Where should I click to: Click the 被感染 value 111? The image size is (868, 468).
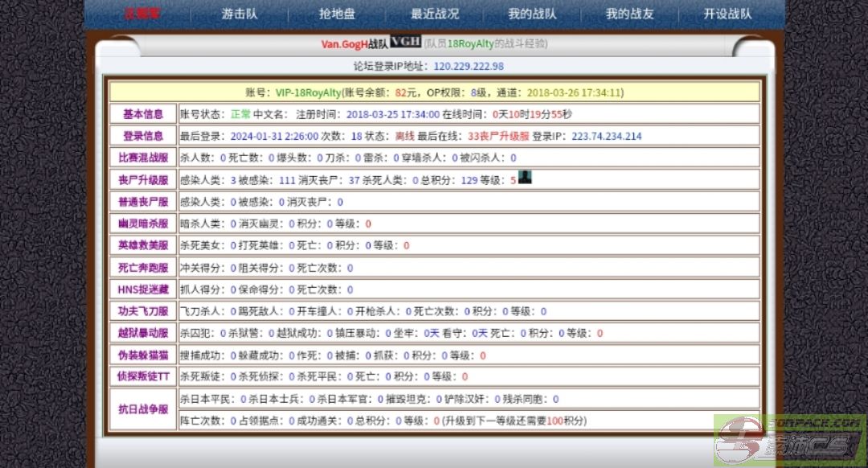287,180
